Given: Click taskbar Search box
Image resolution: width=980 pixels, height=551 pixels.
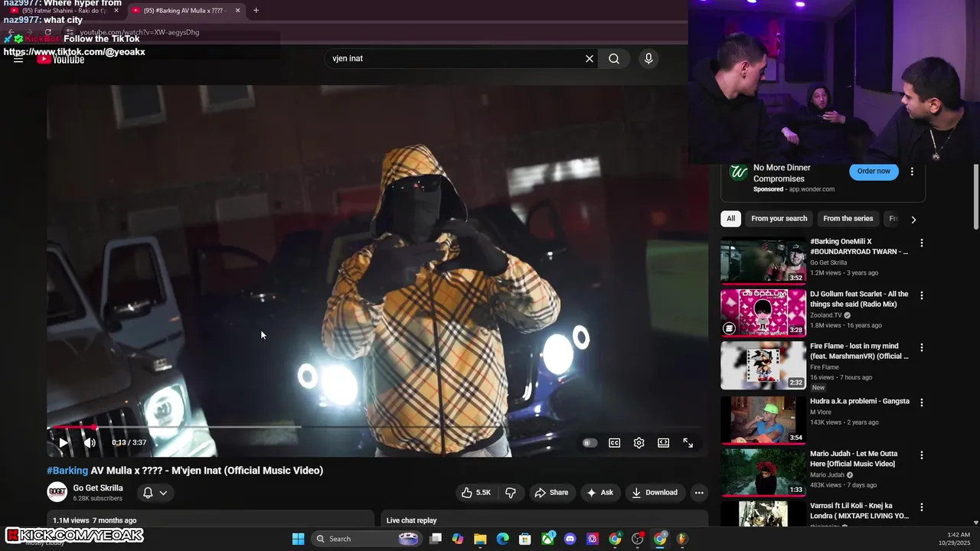Looking at the screenshot, I should (365, 539).
